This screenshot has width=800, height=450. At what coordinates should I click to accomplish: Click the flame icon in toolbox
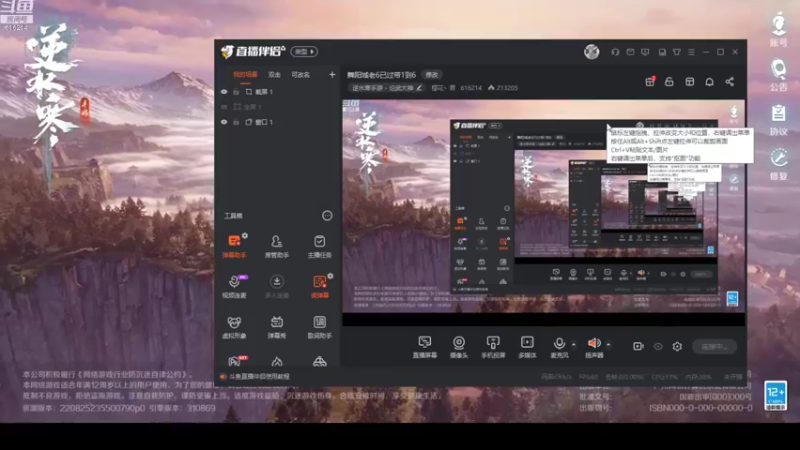(x=277, y=361)
